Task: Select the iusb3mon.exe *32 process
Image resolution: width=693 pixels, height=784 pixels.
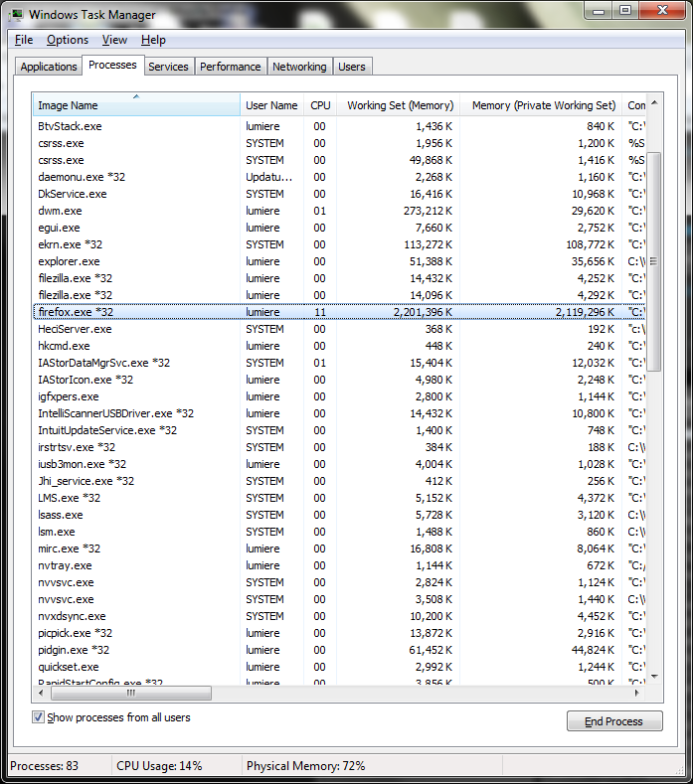Action: (x=339, y=464)
